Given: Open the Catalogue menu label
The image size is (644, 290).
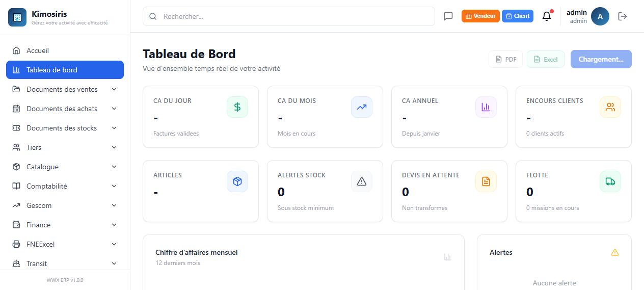Looking at the screenshot, I should (x=42, y=167).
